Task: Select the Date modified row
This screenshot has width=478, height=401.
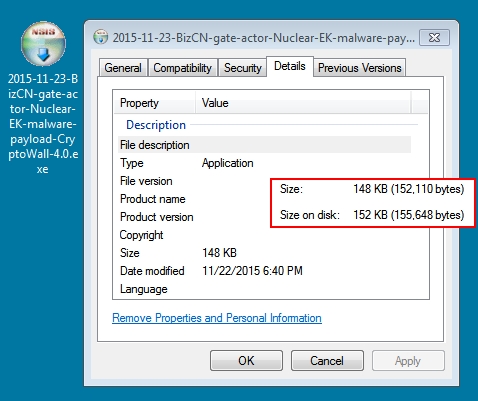Action: tap(265, 271)
